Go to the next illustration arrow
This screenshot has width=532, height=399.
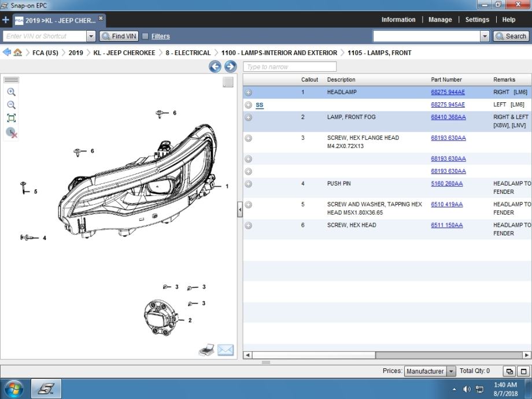tap(230, 66)
